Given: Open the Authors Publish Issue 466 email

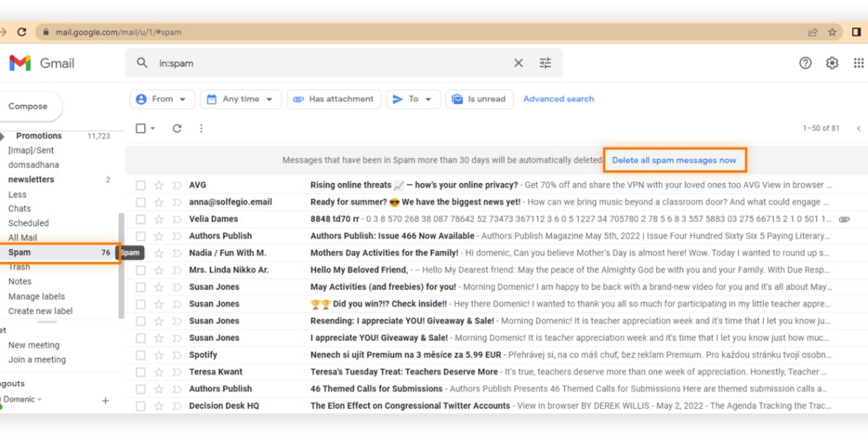Looking at the screenshot, I should point(495,236).
